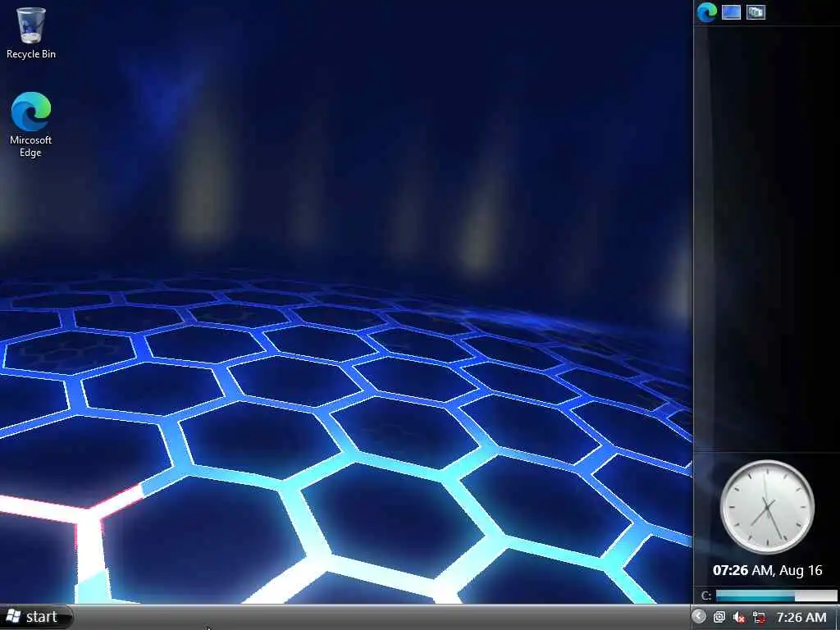Click the muted volume tray icon

(x=739, y=617)
